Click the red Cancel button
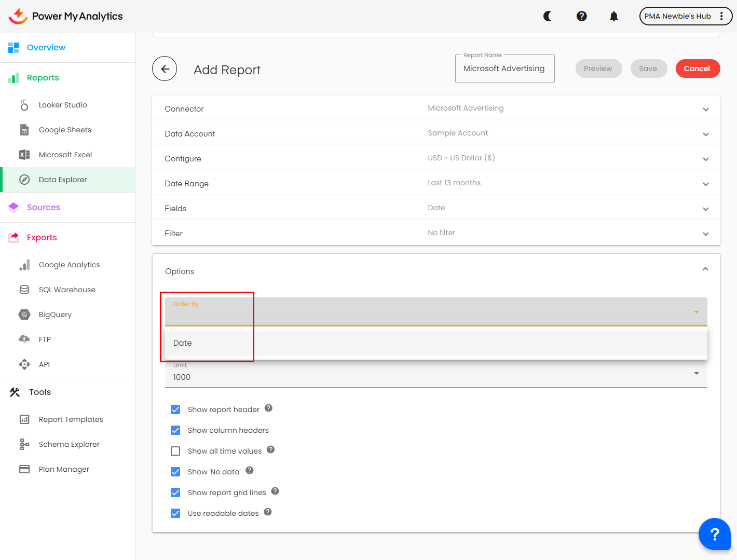Image resolution: width=737 pixels, height=560 pixels. coord(697,69)
